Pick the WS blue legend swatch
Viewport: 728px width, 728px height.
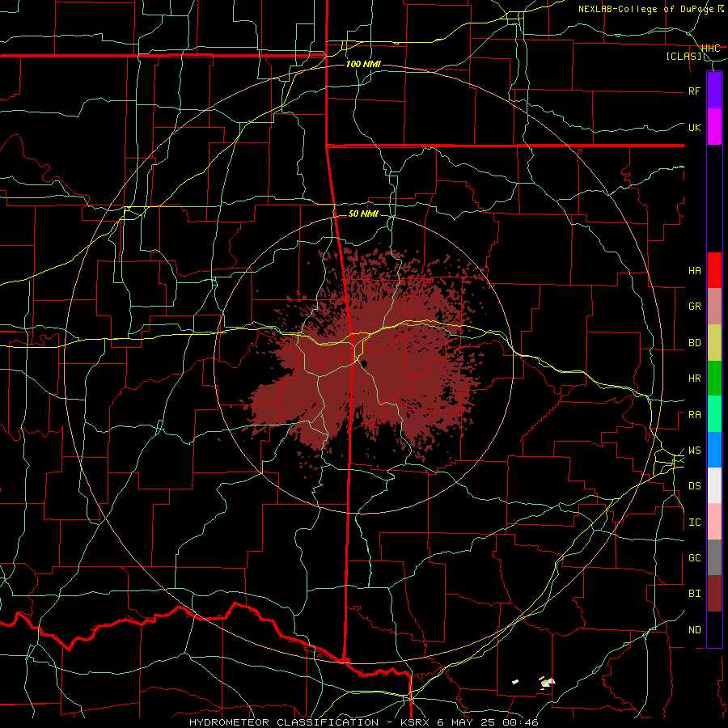(x=714, y=450)
